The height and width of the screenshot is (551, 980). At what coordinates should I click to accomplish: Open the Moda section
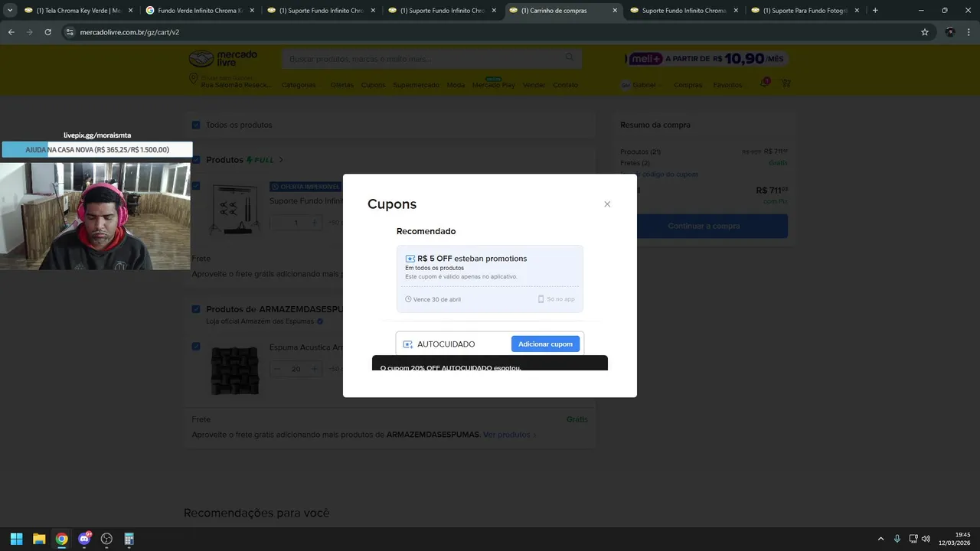pos(456,85)
